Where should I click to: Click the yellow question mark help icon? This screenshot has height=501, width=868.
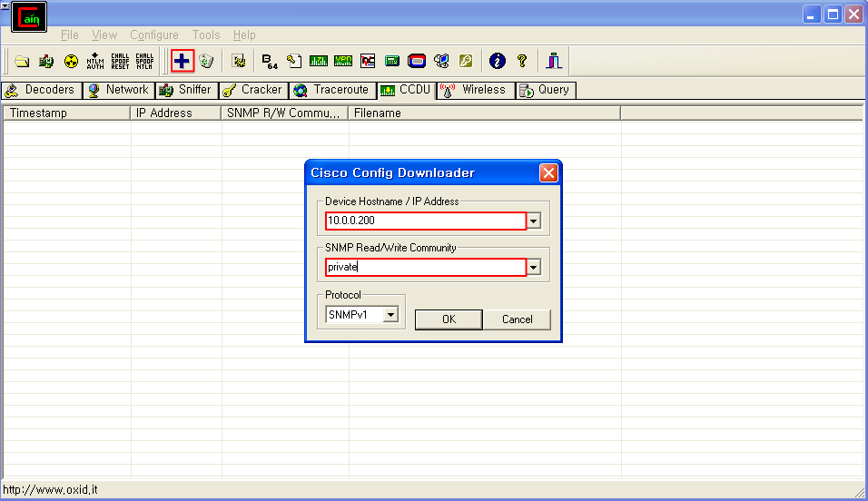coord(521,61)
